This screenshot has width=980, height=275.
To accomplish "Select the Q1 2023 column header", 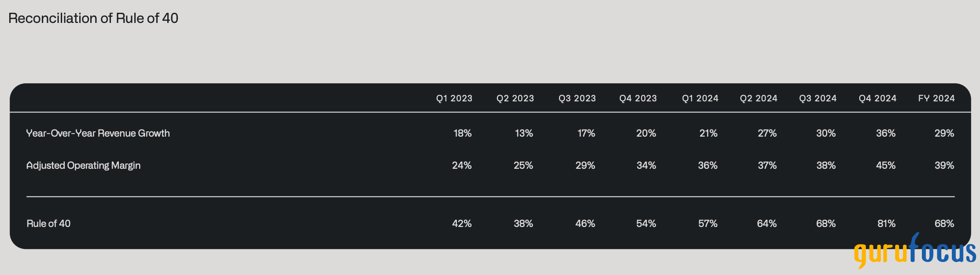I will (x=454, y=98).
